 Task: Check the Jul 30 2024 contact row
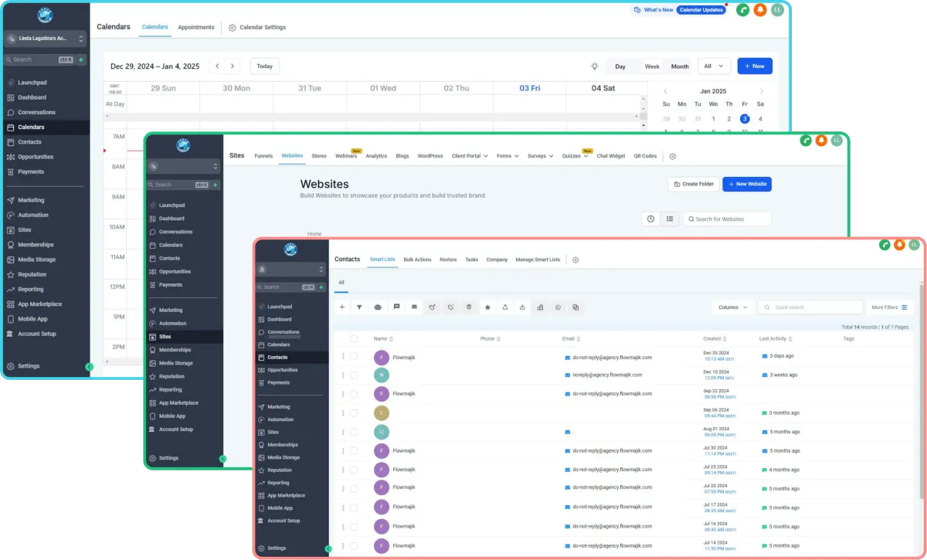354,451
